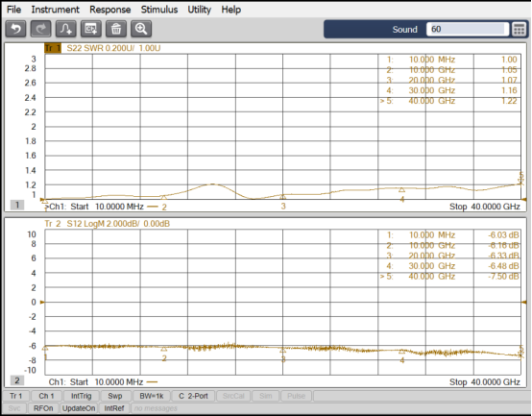
Task: Select marker 2 triangle on S12 trace
Action: pyautogui.click(x=164, y=349)
